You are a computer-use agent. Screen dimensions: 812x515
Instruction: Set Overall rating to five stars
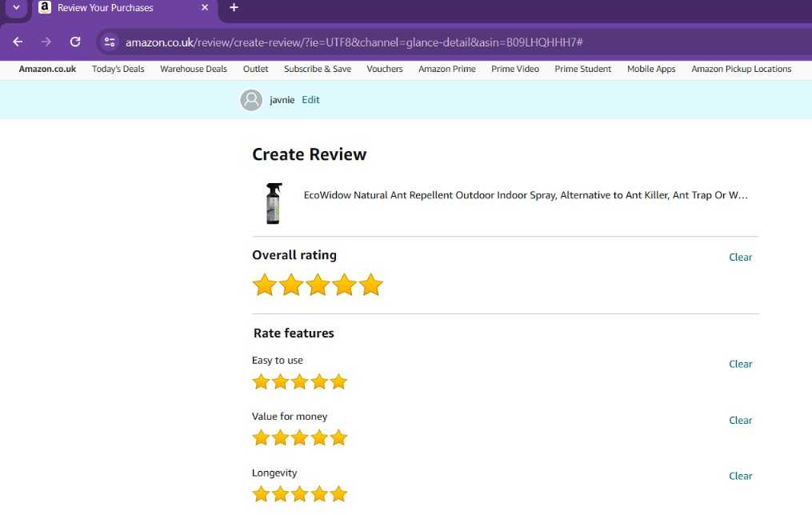371,285
